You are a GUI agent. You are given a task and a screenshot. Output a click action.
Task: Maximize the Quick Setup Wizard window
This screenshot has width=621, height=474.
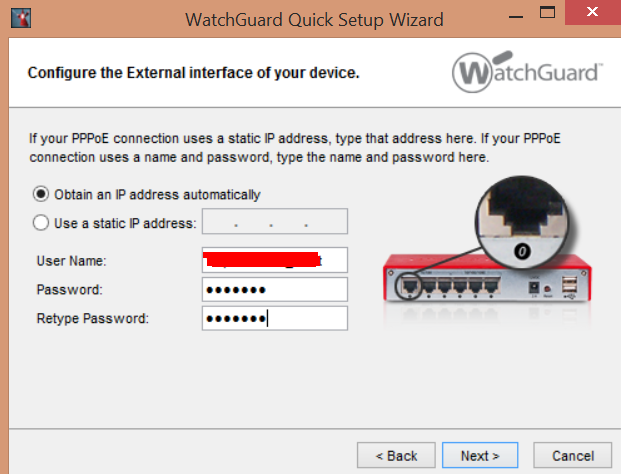(547, 13)
